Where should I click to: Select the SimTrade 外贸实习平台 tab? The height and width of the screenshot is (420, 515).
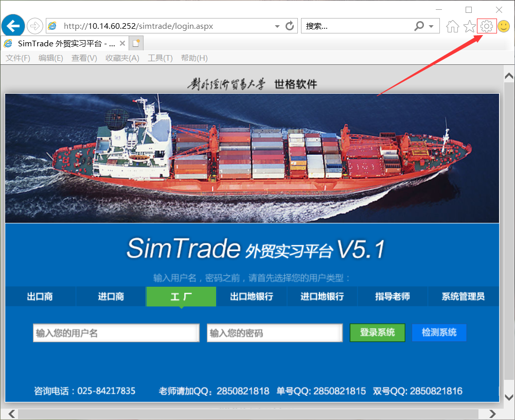pos(64,43)
